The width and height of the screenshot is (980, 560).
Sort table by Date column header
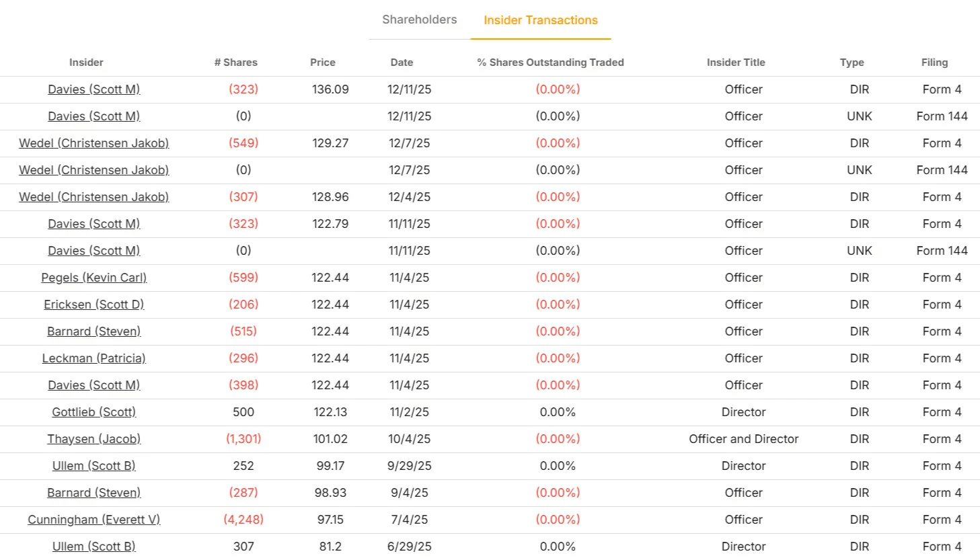pos(402,63)
